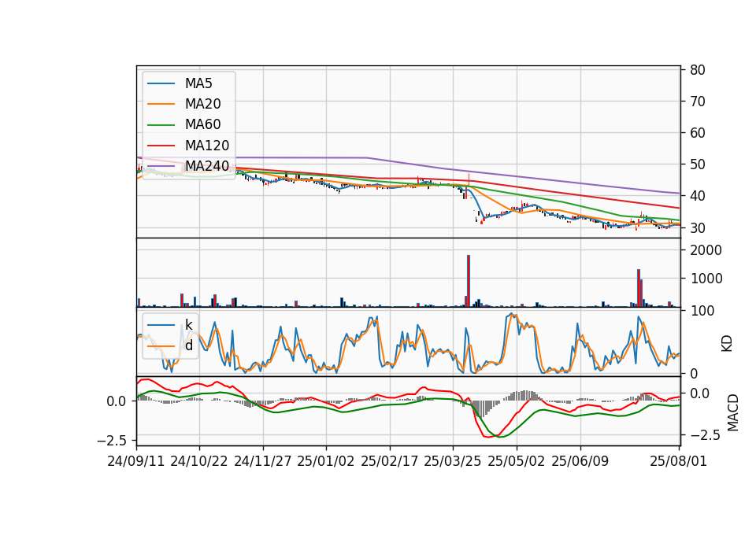Click the 80 price axis tick label
The height and width of the screenshot is (543, 756).
coord(697,70)
